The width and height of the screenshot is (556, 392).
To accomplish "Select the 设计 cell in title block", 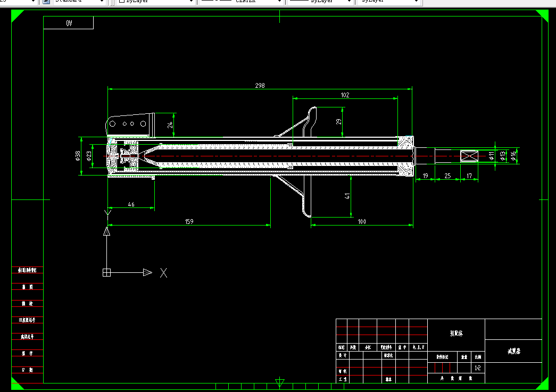I will (x=343, y=355).
